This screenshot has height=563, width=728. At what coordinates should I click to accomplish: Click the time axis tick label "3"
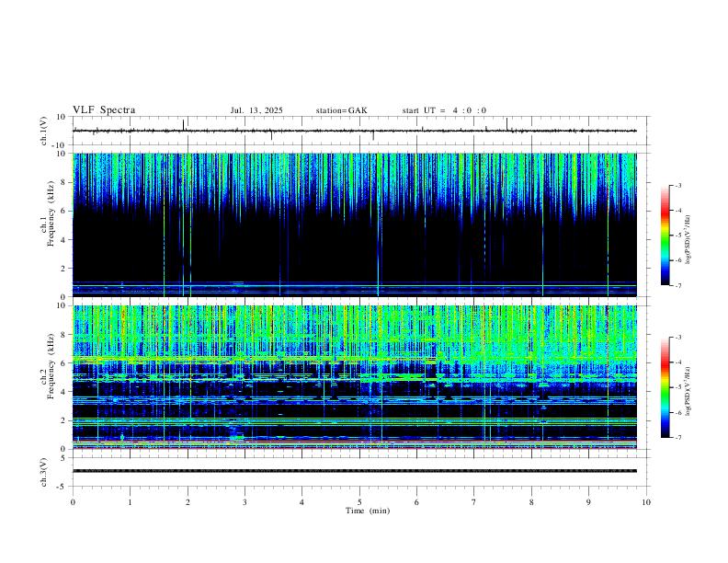point(245,502)
